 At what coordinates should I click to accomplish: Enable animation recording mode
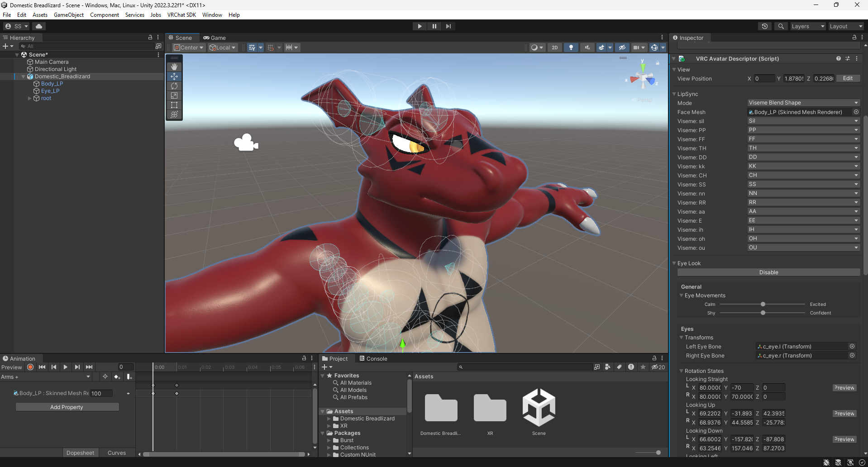pyautogui.click(x=30, y=367)
